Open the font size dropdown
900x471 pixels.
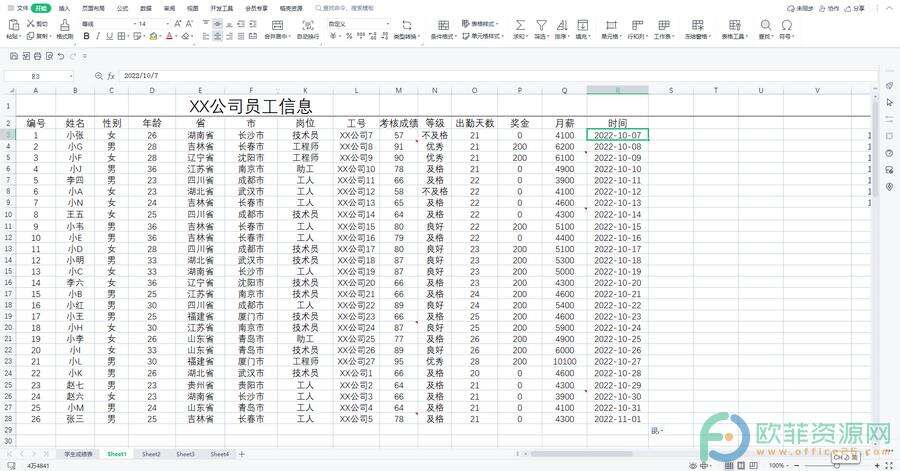pos(169,23)
